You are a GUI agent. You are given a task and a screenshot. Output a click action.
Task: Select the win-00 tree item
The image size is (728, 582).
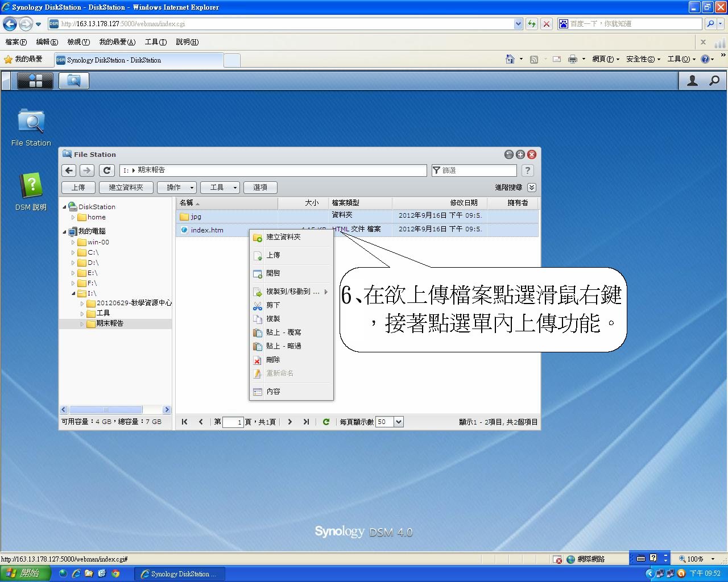98,242
